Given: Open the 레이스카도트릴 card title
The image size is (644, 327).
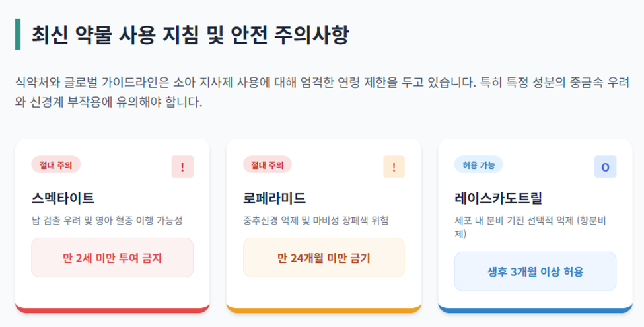Looking at the screenshot, I should pos(498,198).
